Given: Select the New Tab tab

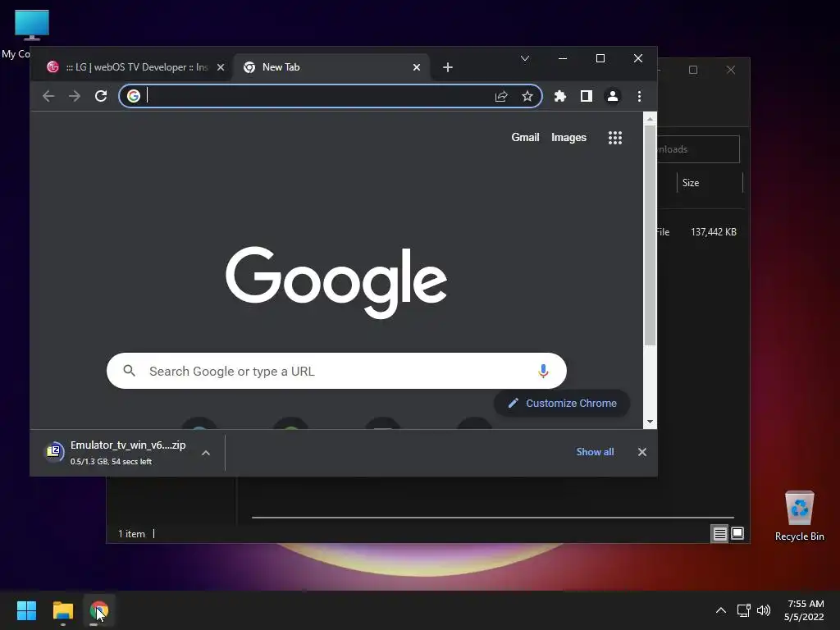Looking at the screenshot, I should [330, 67].
